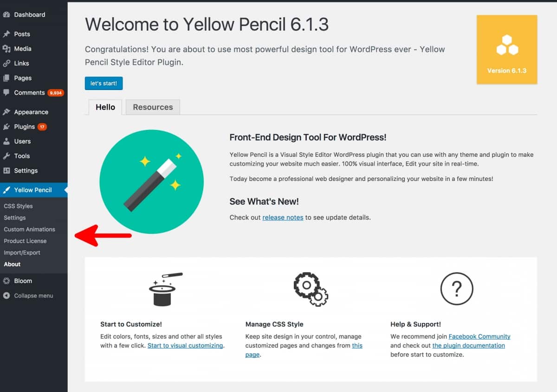Viewport: 557px width, 392px height.
Task: Select the Yellow Pencil pencil icon
Action: pyautogui.click(x=7, y=190)
